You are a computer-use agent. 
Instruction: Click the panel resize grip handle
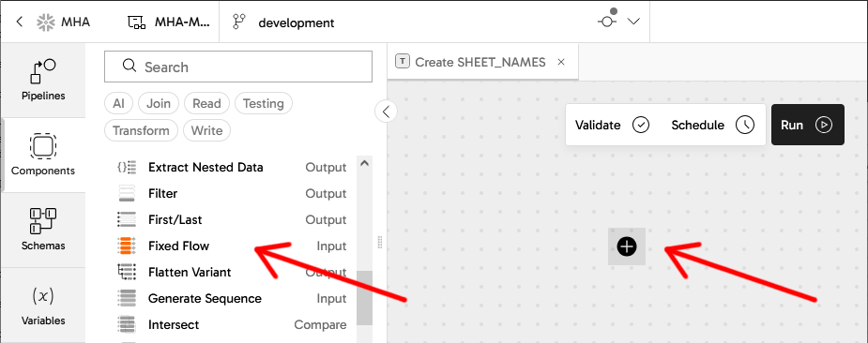pos(380,243)
